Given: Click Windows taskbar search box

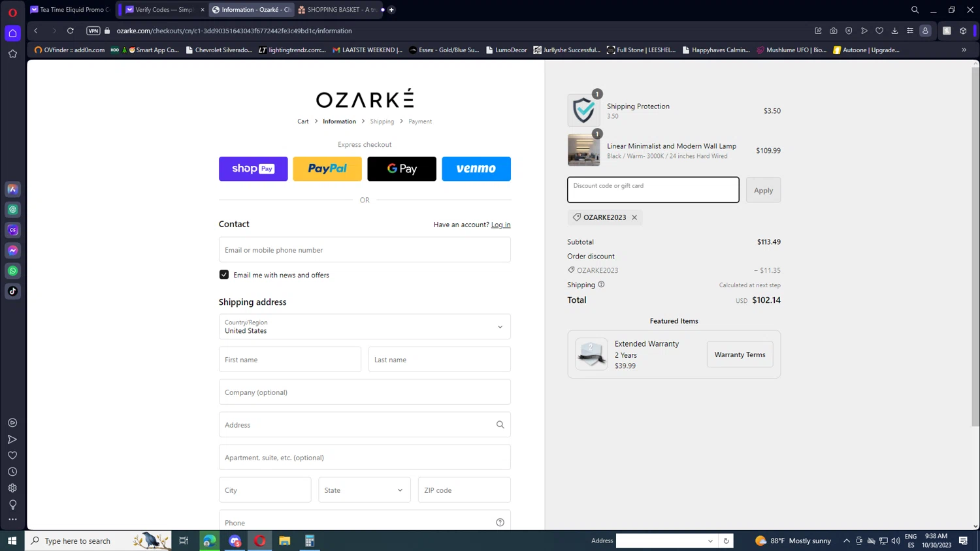Looking at the screenshot, I should point(98,541).
